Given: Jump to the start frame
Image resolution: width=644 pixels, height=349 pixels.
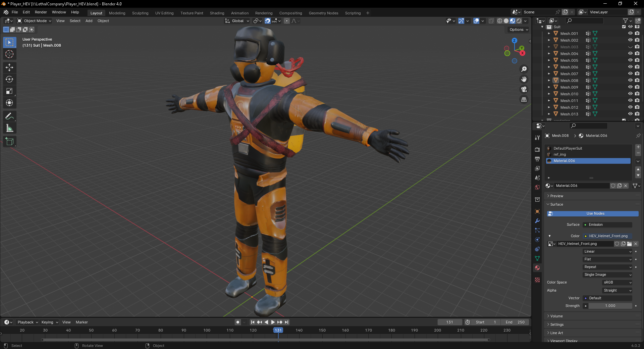Looking at the screenshot, I should pos(253,322).
